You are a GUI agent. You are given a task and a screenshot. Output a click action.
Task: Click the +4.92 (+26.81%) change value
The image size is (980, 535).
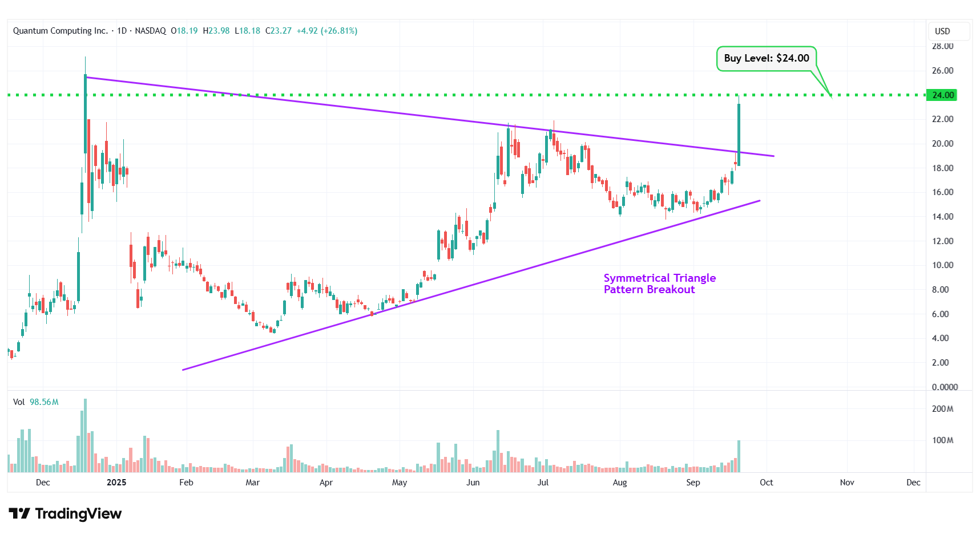click(x=326, y=31)
